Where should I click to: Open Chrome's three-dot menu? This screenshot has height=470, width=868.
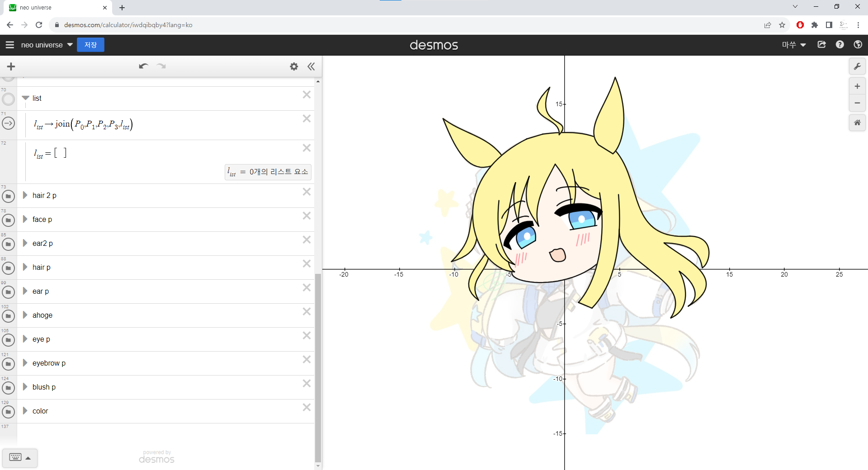858,25
